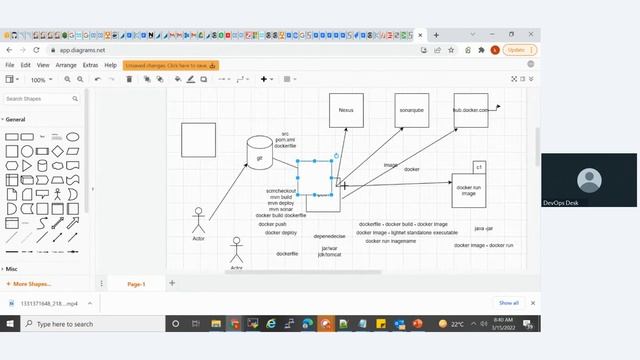Pick the Square shape from General palette
The width and height of the screenshot is (640, 360).
point(12,151)
